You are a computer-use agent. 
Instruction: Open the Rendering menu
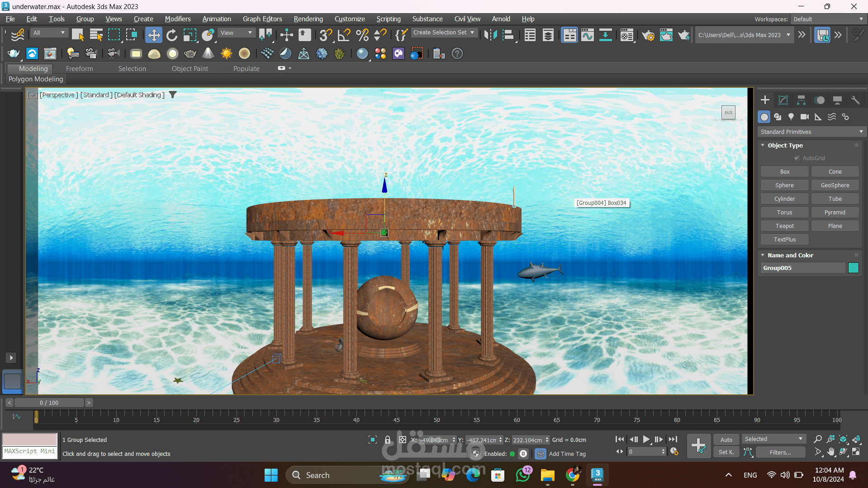click(x=308, y=19)
